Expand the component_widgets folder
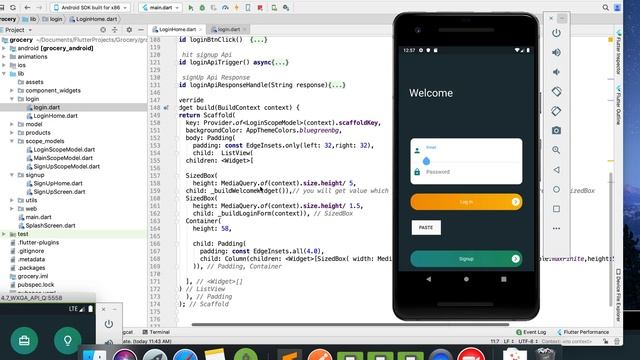 point(12,91)
